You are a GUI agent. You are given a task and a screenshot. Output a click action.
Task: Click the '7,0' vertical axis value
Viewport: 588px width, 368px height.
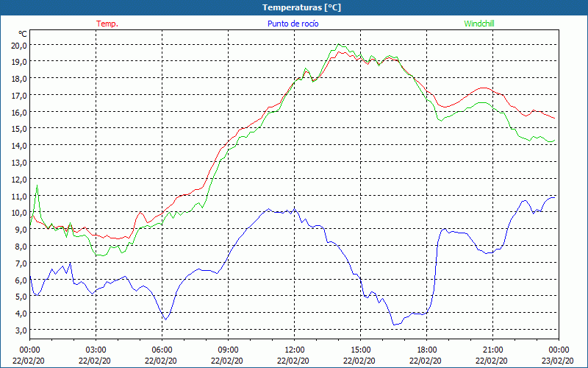21,263
